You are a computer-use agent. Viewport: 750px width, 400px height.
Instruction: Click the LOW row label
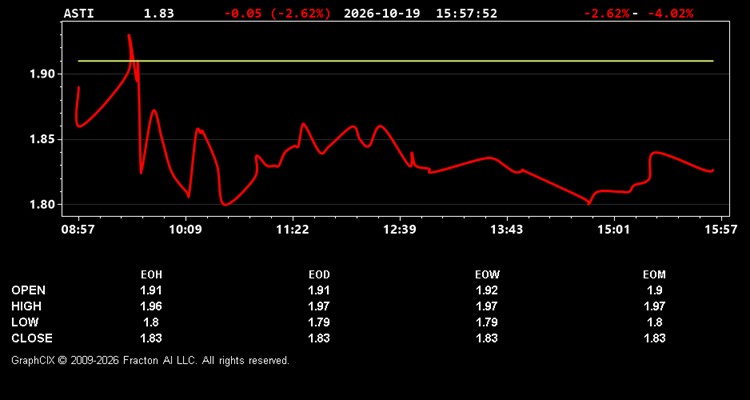click(25, 322)
